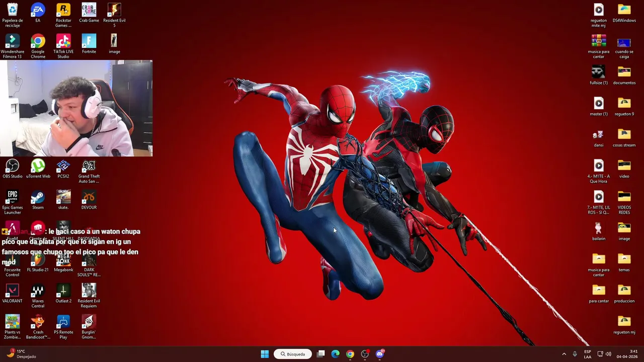Select the musica para cantar RAR archive
The image size is (644, 362).
(599, 46)
